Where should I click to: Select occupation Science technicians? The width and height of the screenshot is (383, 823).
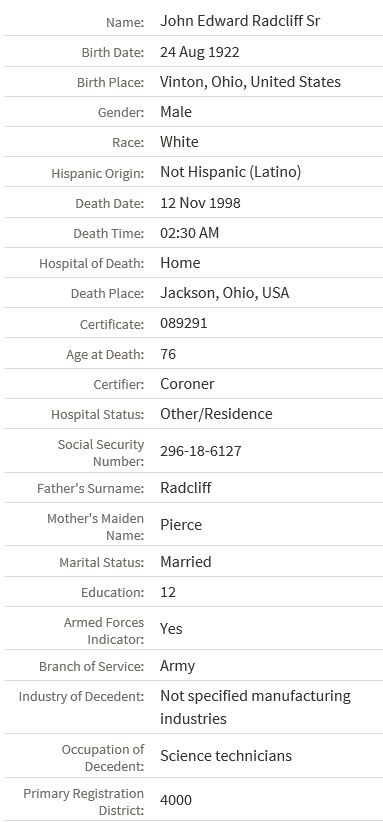tap(226, 756)
